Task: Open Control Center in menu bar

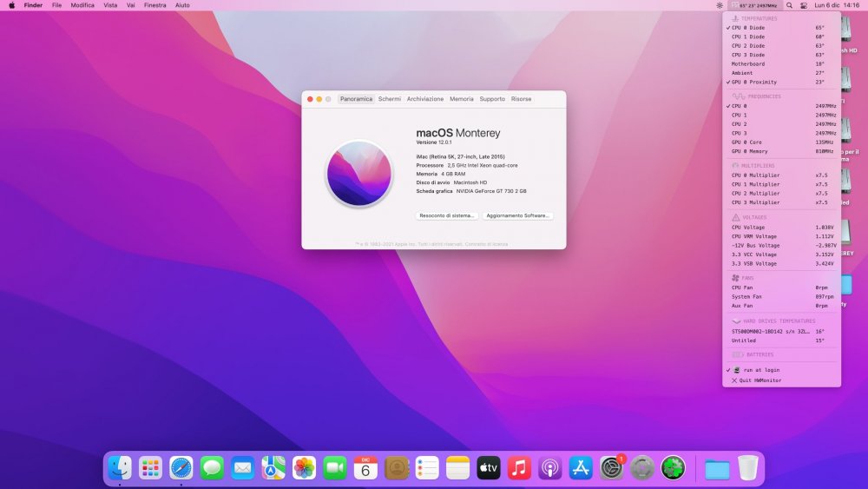Action: coord(804,5)
